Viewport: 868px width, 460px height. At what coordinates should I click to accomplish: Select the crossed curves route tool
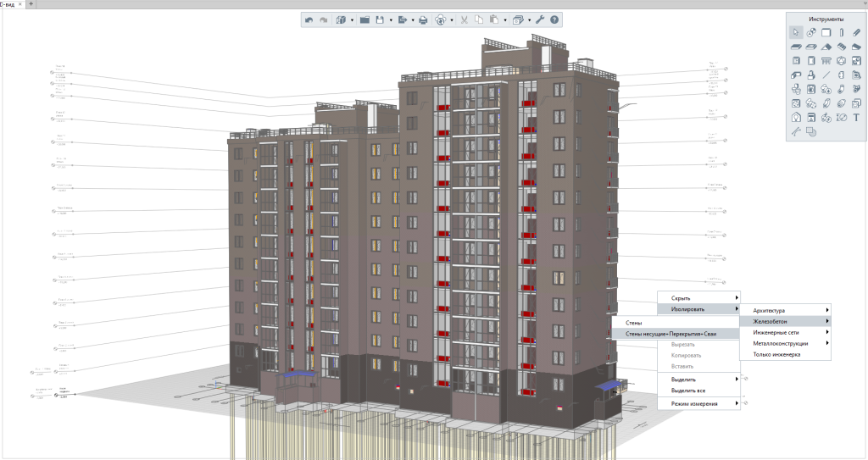[x=795, y=132]
